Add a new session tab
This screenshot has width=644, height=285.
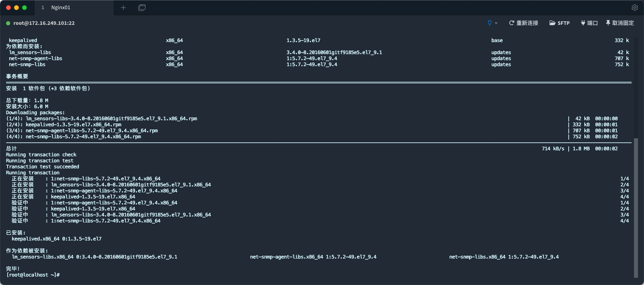pos(123,8)
